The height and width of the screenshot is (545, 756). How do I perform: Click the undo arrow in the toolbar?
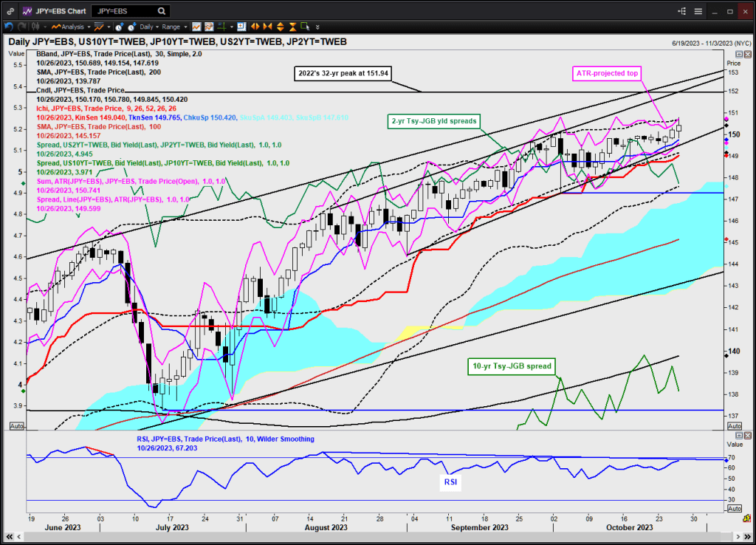click(9, 27)
